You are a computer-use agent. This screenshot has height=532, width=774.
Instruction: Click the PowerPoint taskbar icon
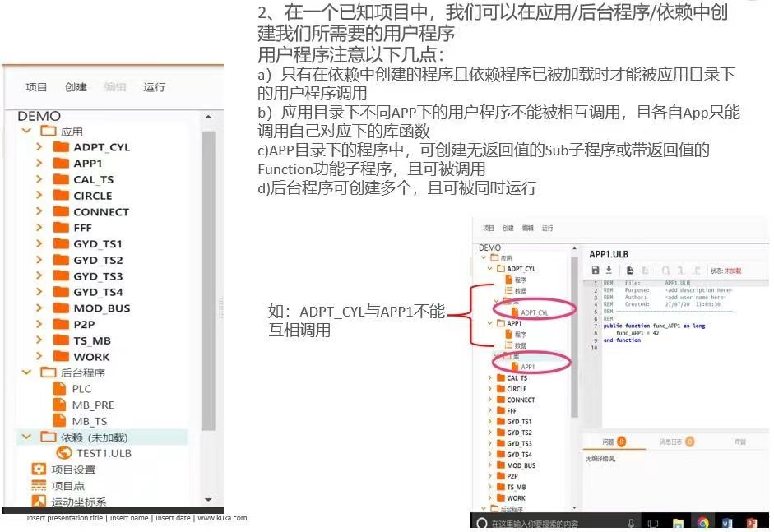click(751, 523)
